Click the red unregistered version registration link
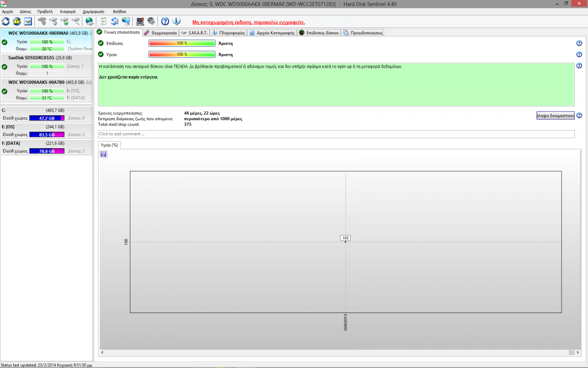Image resolution: width=588 pixels, height=368 pixels. tap(249, 22)
